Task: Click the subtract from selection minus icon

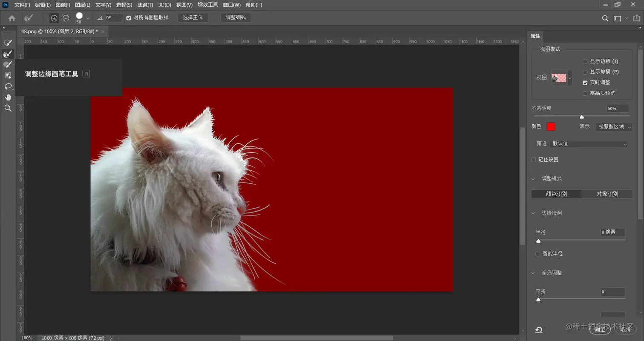Action: coord(66,18)
